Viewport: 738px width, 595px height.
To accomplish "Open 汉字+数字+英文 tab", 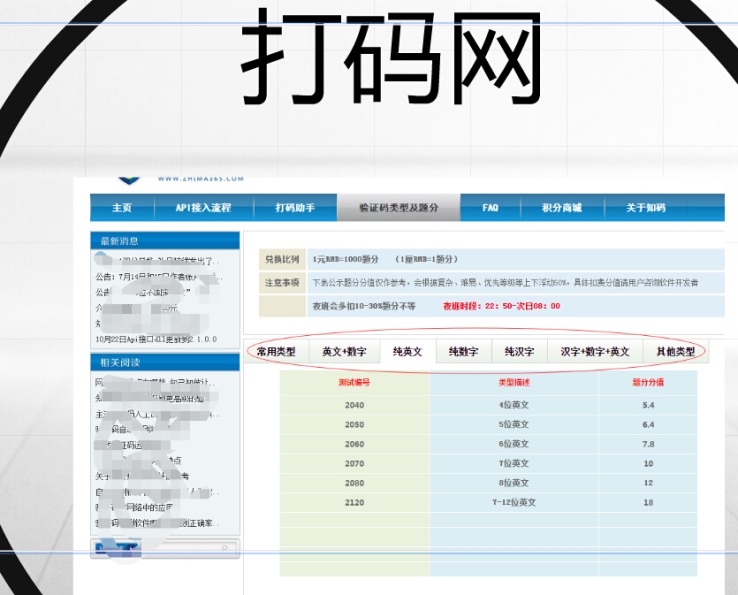I will coord(595,352).
